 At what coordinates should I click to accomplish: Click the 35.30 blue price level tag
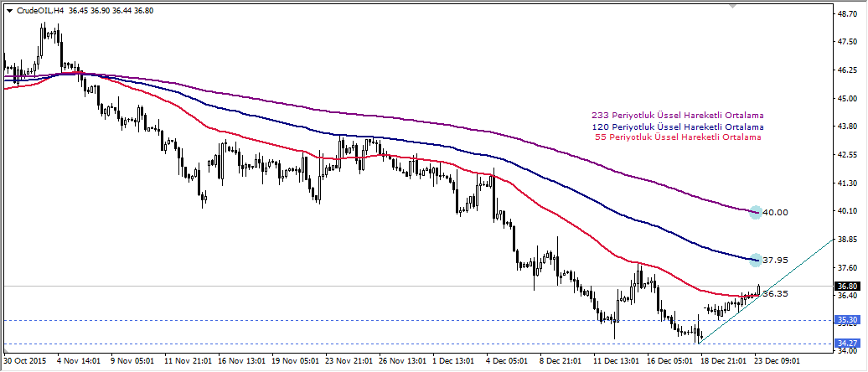click(847, 320)
